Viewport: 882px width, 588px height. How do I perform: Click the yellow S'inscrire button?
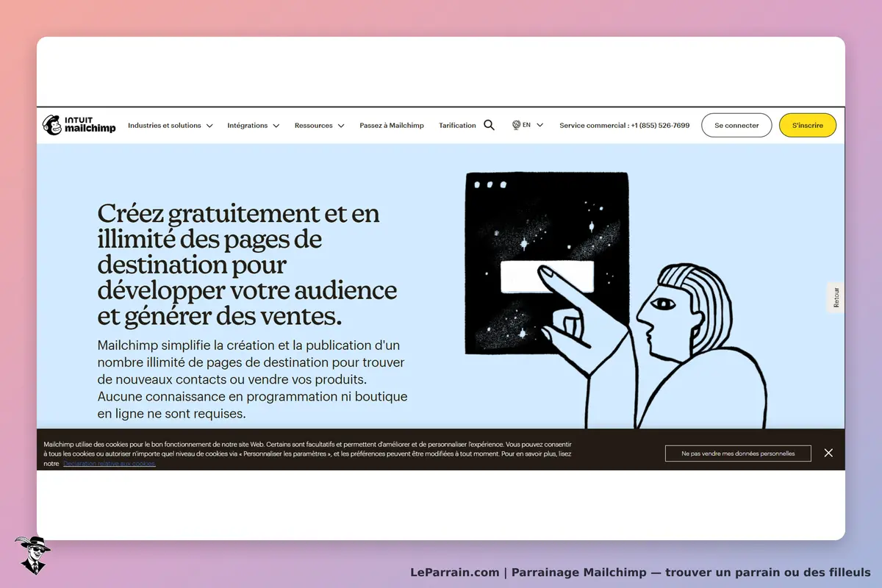pyautogui.click(x=808, y=125)
